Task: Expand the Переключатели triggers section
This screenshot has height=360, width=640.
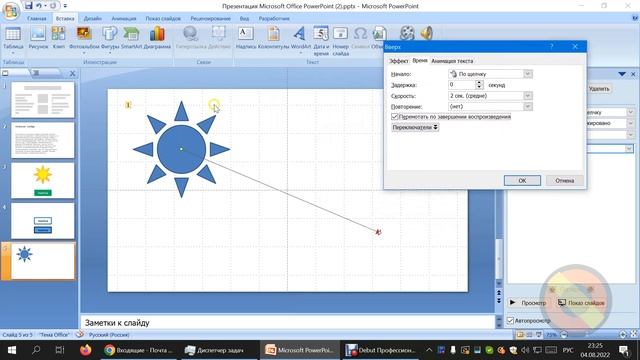Action: tap(415, 127)
